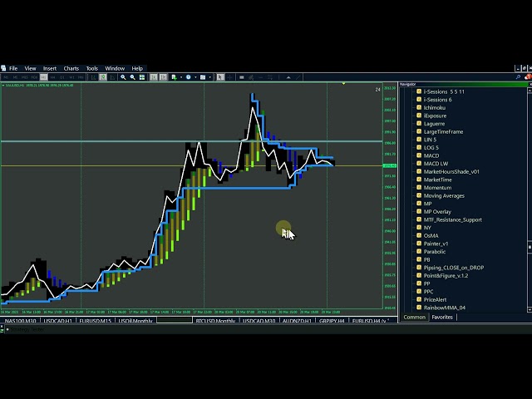Select the arrow cursor tool
The image size is (532, 399).
(x=220, y=77)
